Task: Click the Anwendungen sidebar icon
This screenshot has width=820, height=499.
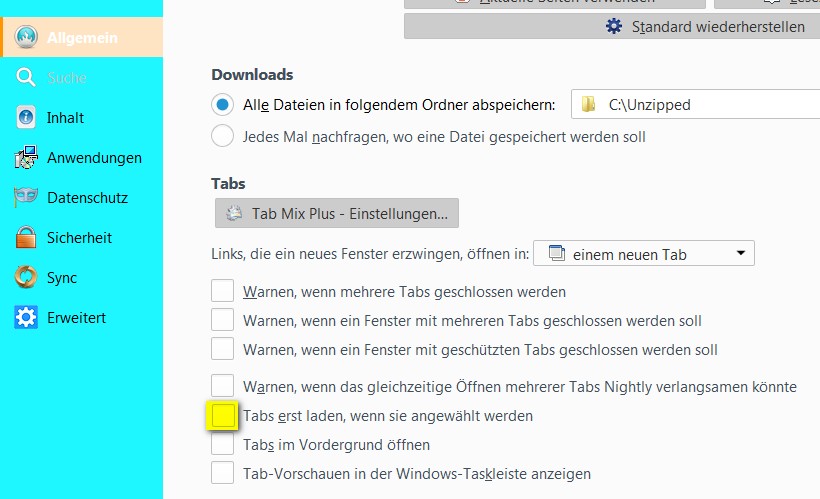Action: pyautogui.click(x=26, y=158)
